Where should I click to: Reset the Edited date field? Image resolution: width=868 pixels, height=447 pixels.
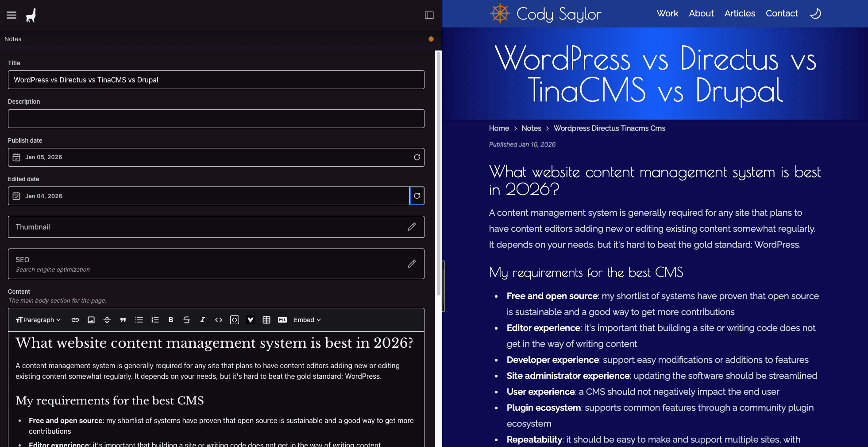[417, 196]
